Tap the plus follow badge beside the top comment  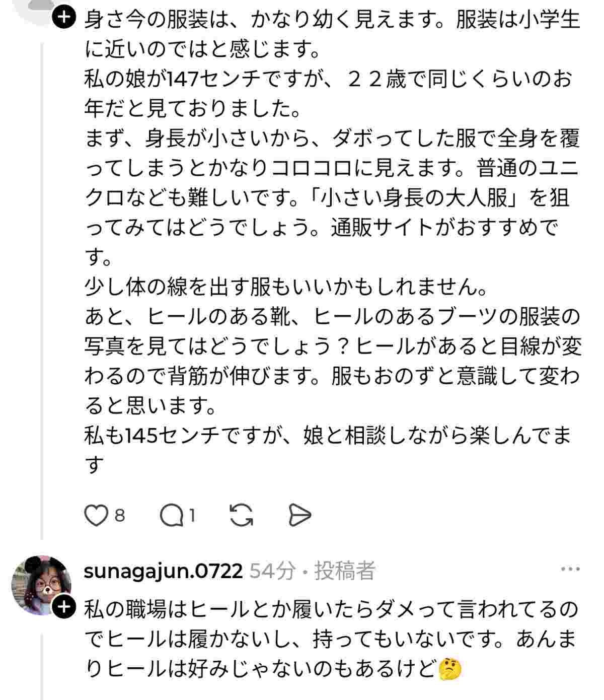tap(64, 19)
